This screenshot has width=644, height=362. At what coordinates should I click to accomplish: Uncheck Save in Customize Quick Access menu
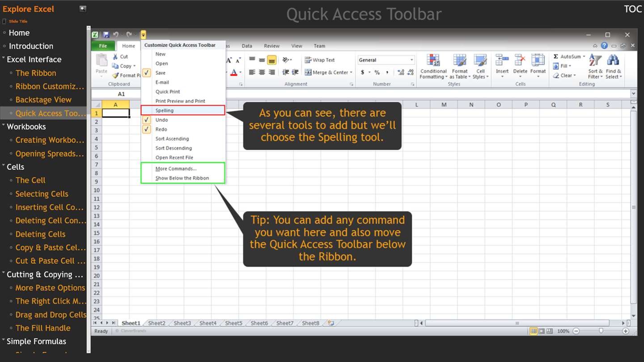point(147,73)
